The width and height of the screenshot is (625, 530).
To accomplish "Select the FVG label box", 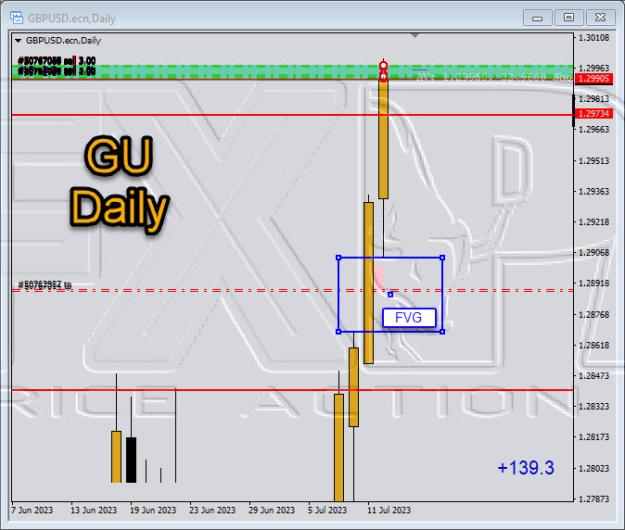I will click(x=409, y=318).
